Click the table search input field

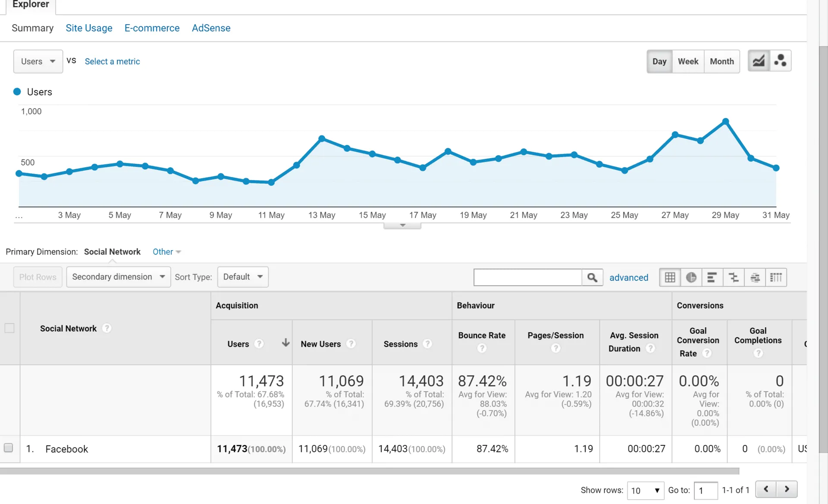click(528, 277)
